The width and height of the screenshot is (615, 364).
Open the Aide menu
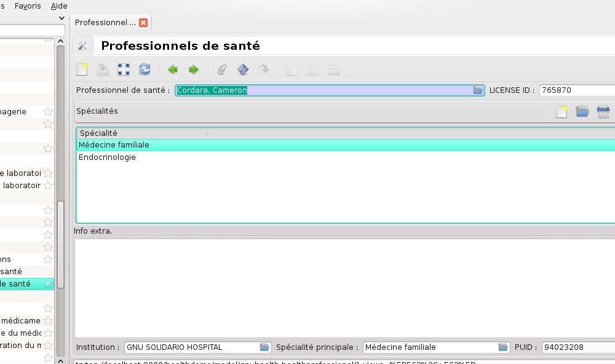pos(59,5)
